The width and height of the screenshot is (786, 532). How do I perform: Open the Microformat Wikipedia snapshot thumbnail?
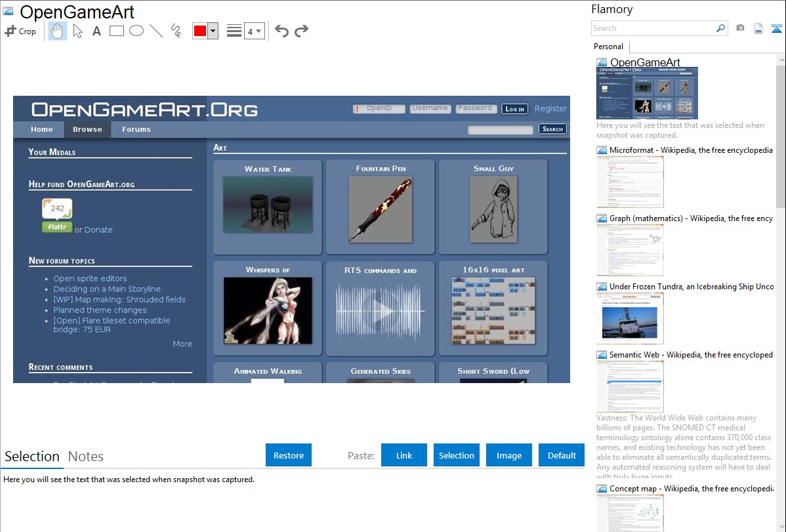[630, 182]
